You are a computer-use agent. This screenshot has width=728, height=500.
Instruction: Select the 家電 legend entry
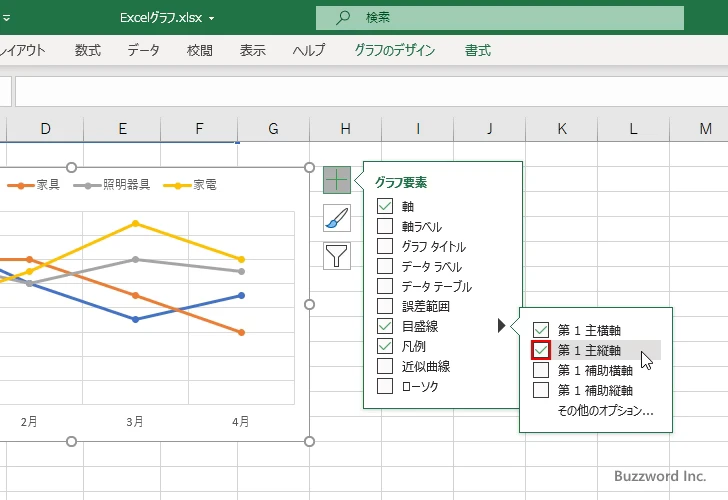(190, 185)
